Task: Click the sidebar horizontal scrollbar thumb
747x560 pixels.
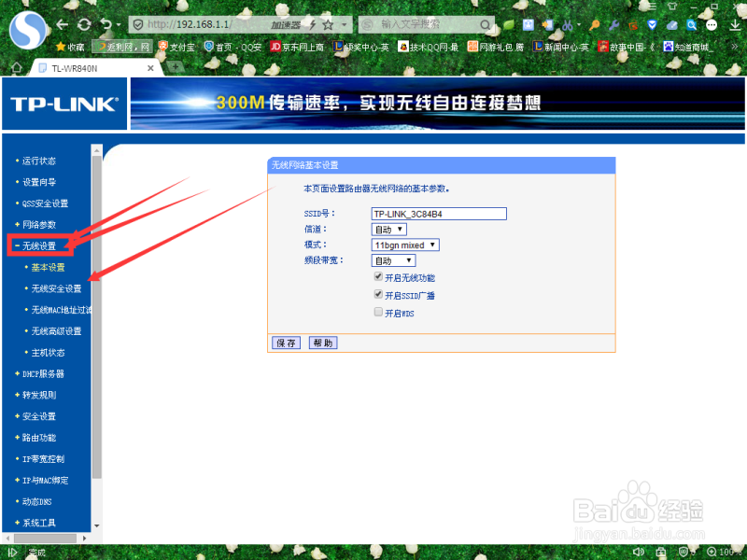Action: [45, 539]
